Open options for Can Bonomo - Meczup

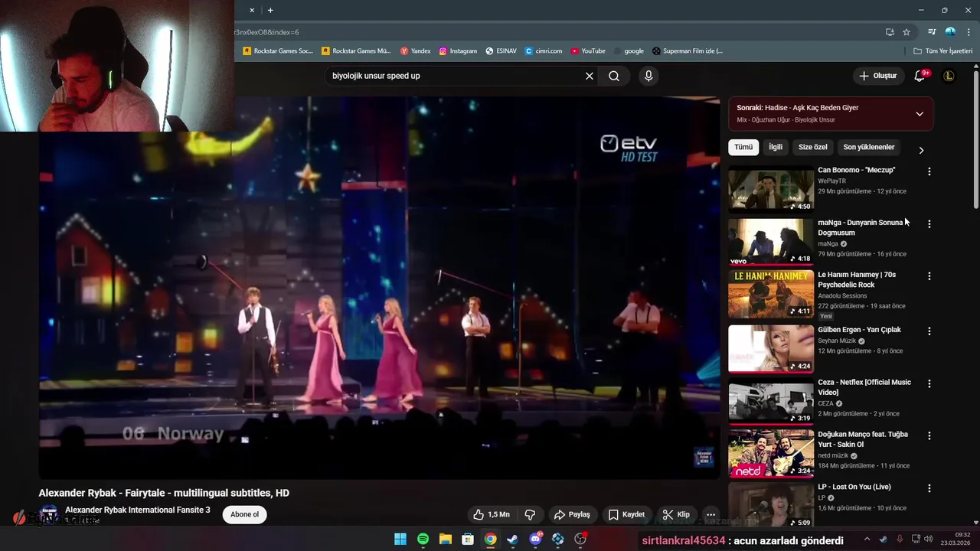tap(929, 172)
